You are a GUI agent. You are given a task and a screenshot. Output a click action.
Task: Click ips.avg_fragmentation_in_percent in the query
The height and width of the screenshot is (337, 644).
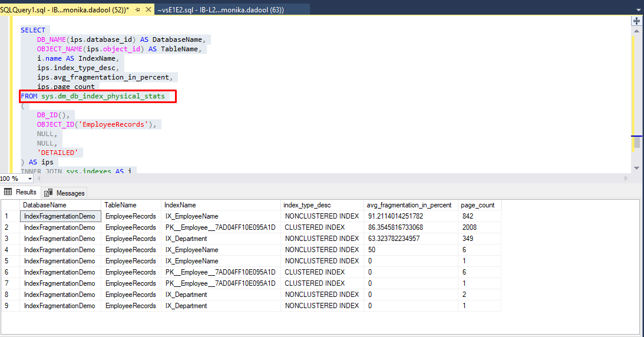103,77
